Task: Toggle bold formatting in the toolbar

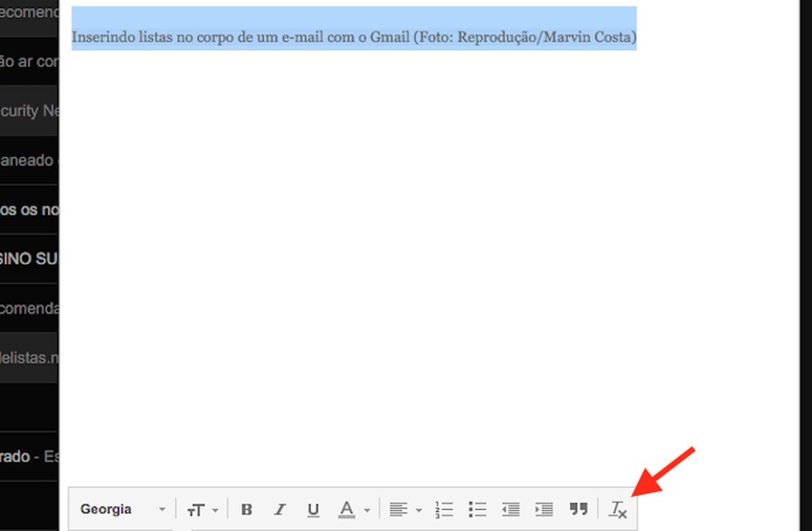Action: click(x=246, y=510)
